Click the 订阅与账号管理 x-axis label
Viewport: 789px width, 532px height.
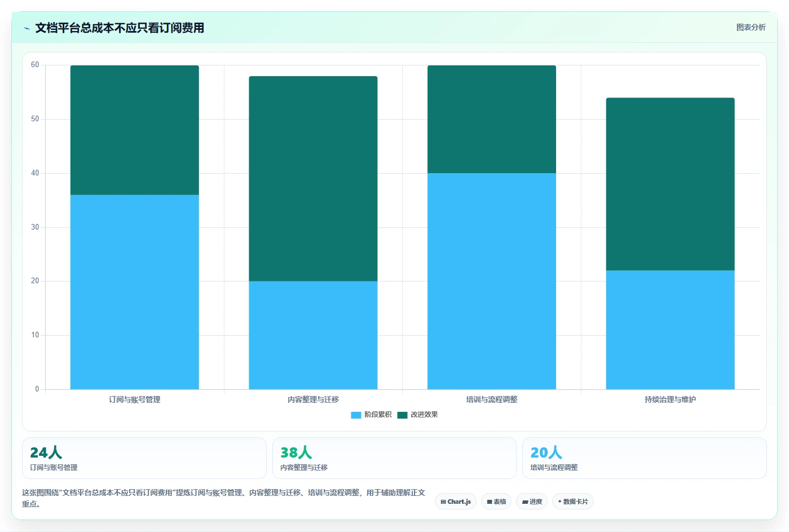(x=134, y=399)
